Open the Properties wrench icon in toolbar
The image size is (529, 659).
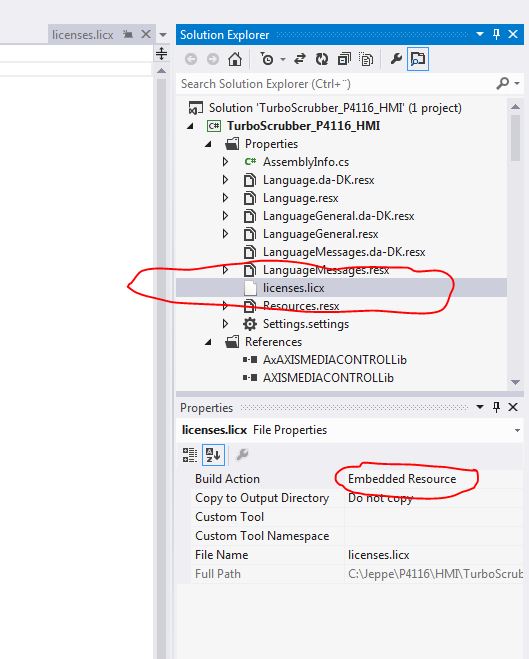(x=396, y=59)
